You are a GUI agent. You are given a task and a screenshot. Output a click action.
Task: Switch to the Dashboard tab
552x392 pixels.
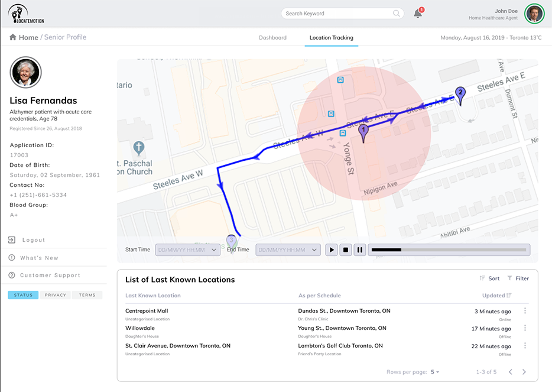[x=272, y=38]
